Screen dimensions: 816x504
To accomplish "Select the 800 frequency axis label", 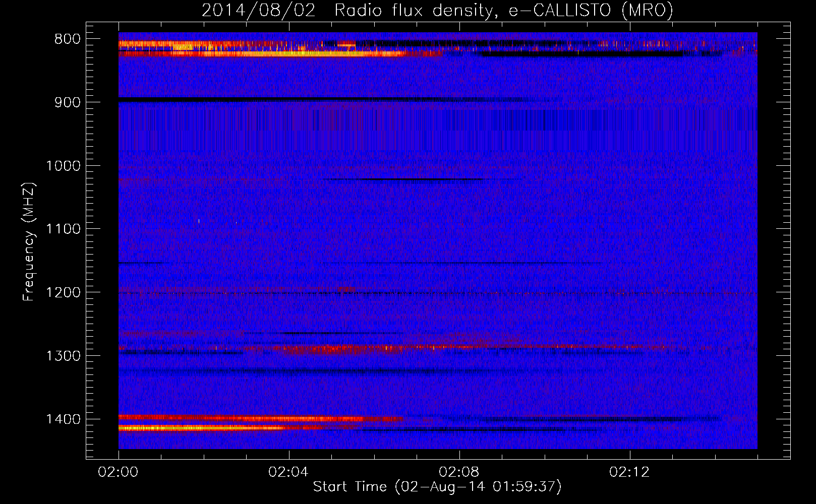I will pos(67,39).
